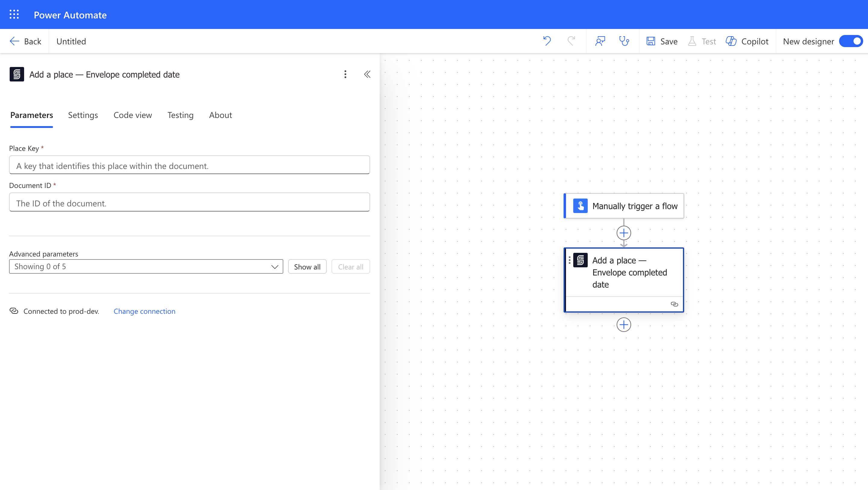Insert step between trigger and action
Screen dimensions: 868x490
coord(624,233)
